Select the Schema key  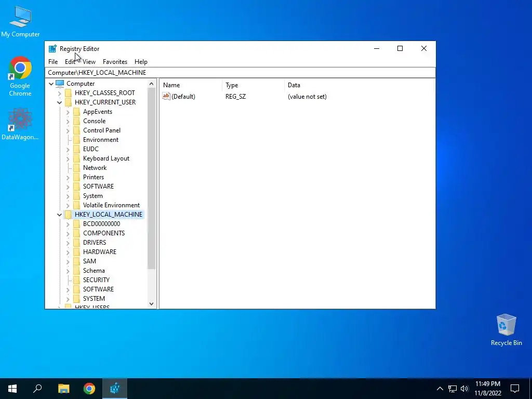[x=94, y=270]
